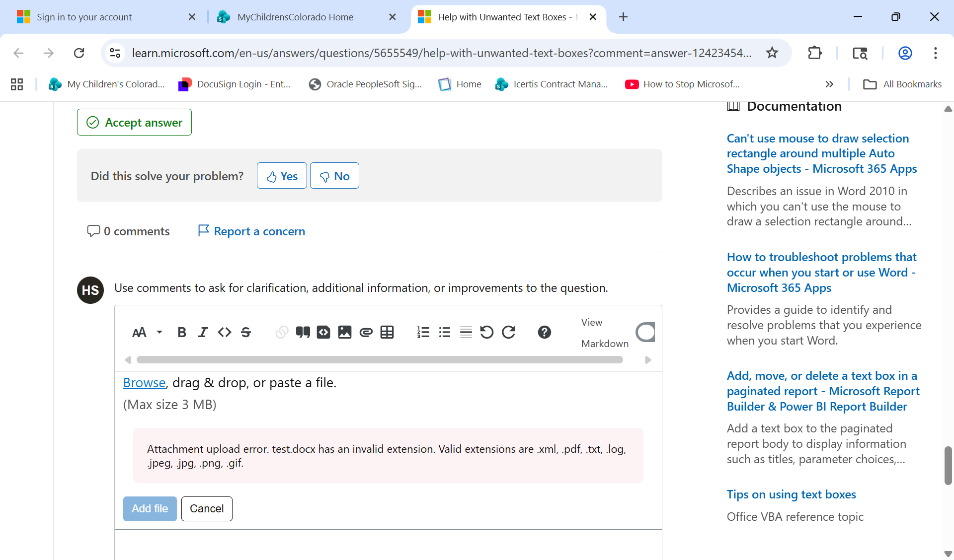Image resolution: width=954 pixels, height=560 pixels.
Task: Insert an image with the picture icon
Action: click(x=344, y=332)
